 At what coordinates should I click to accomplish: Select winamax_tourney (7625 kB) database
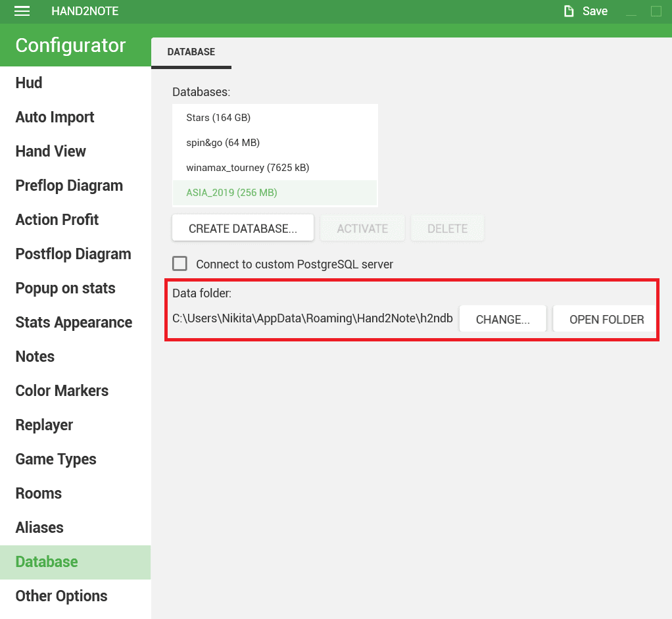pyautogui.click(x=275, y=168)
